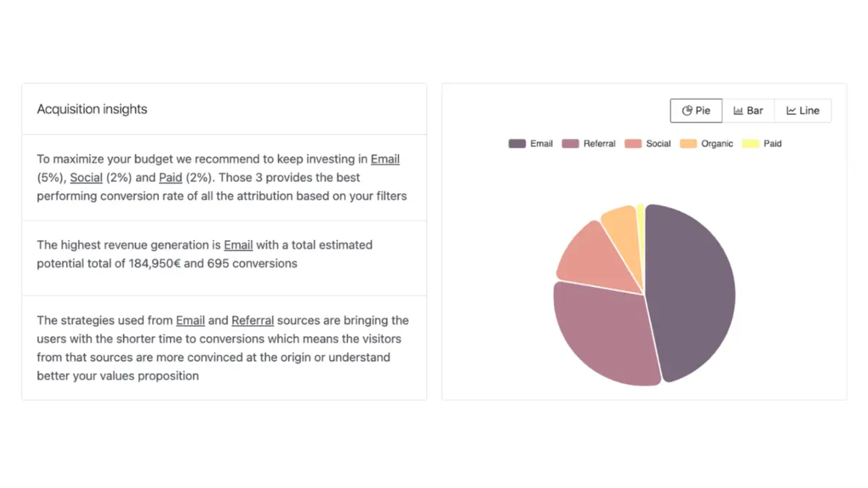868x488 pixels.
Task: Select the large Email slice of the pie
Action: click(x=691, y=293)
